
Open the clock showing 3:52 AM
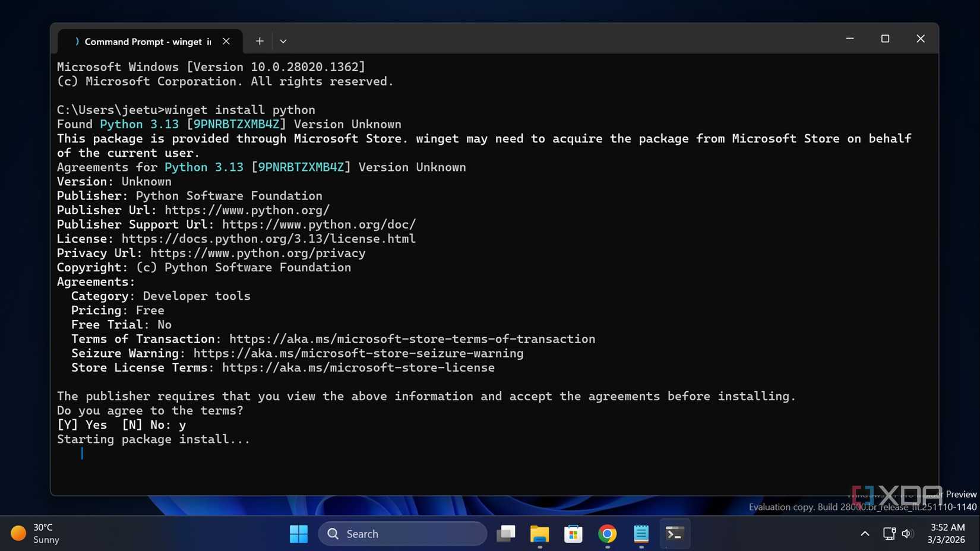tap(947, 533)
